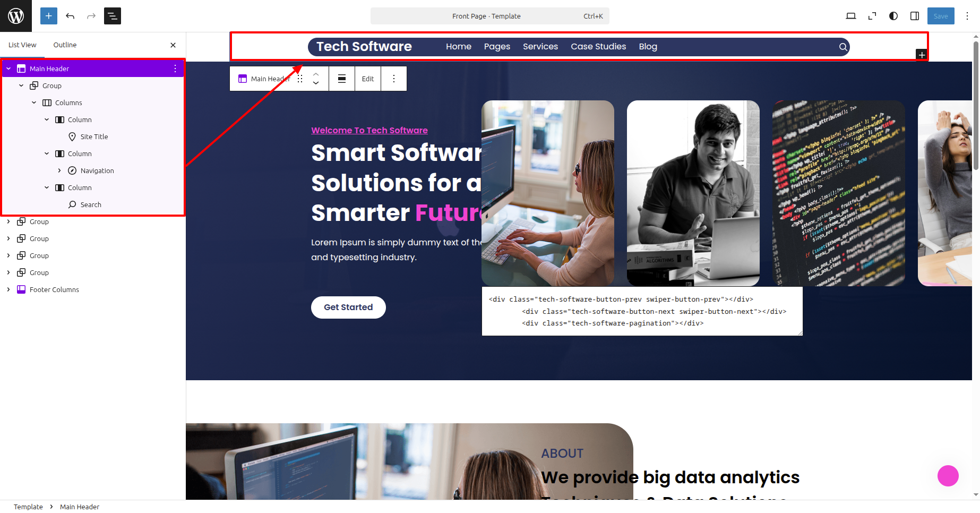Click the drag handle dots icon
The width and height of the screenshot is (980, 513).
click(300, 79)
